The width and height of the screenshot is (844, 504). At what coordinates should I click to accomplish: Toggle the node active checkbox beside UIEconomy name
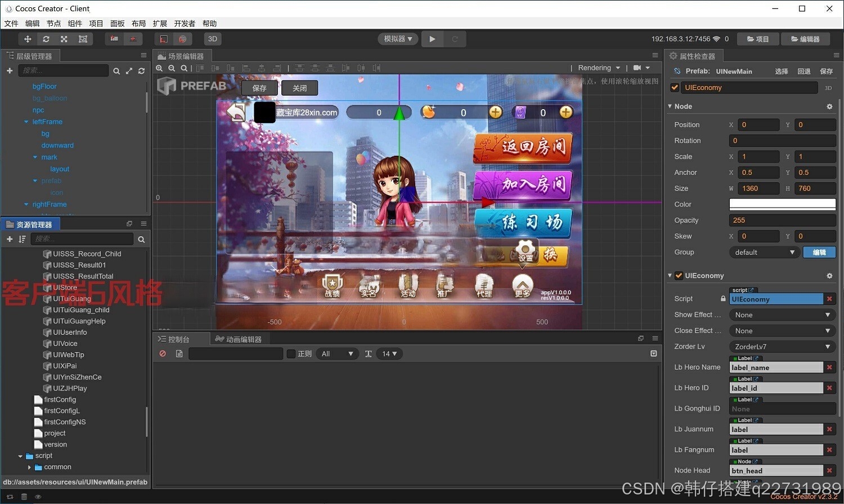point(675,88)
